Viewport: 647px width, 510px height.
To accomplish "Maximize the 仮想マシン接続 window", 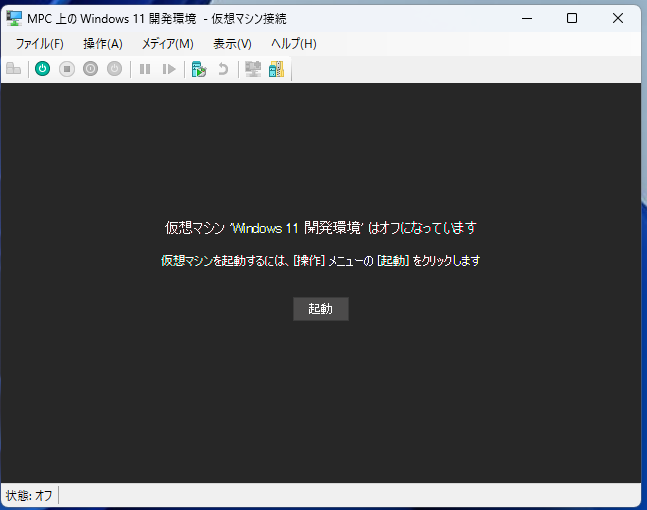I will [x=572, y=18].
